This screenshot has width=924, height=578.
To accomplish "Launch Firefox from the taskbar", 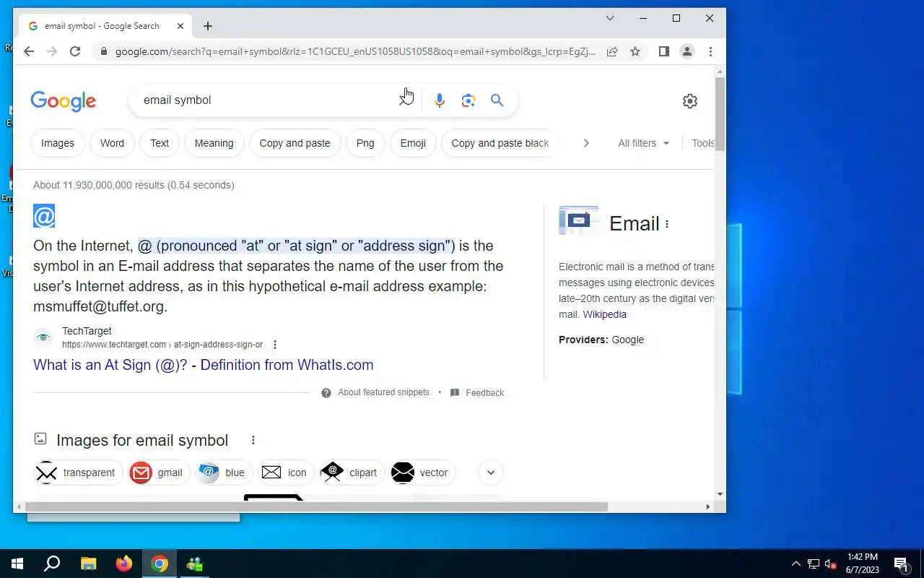I will 124,564.
